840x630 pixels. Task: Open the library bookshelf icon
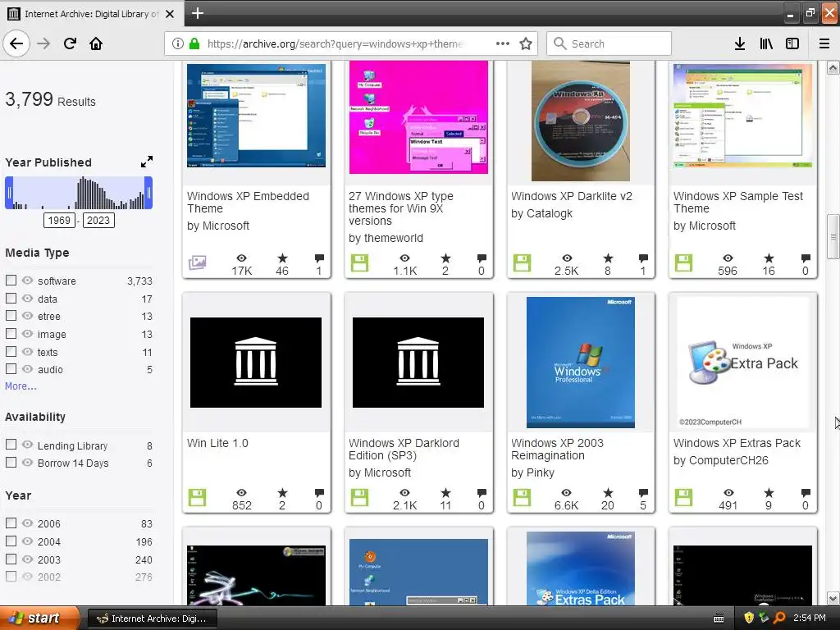(766, 43)
